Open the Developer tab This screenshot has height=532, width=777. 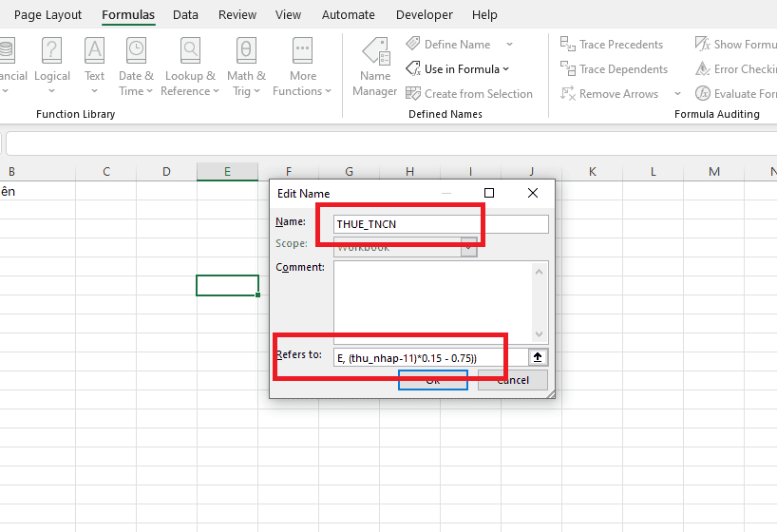[425, 15]
